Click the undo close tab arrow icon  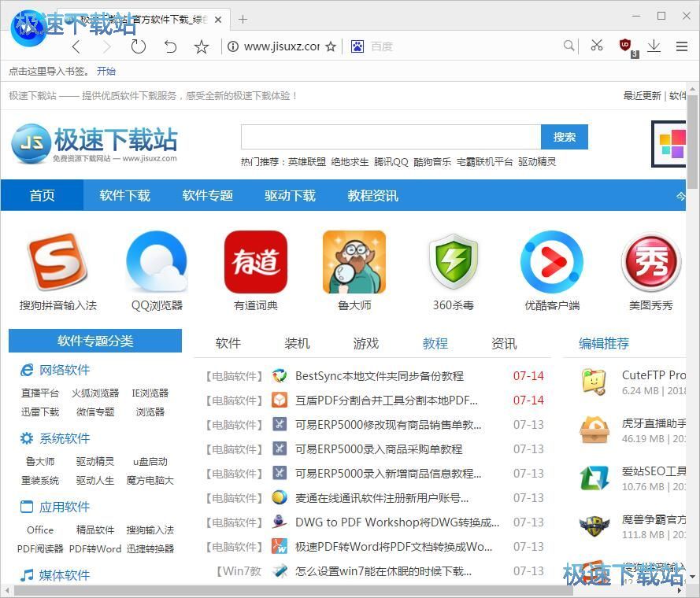coord(170,46)
